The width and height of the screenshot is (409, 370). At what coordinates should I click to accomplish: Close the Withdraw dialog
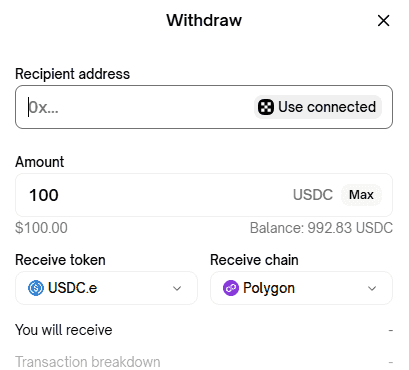pos(383,21)
